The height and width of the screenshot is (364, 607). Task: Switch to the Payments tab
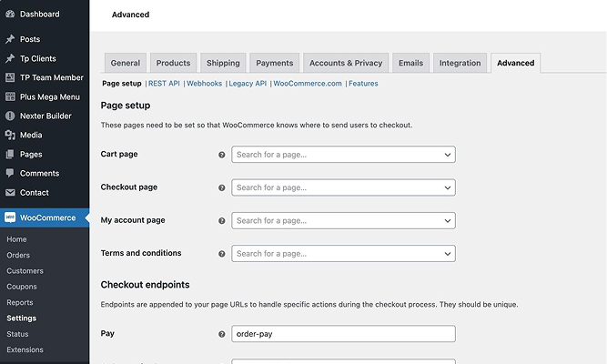point(275,63)
